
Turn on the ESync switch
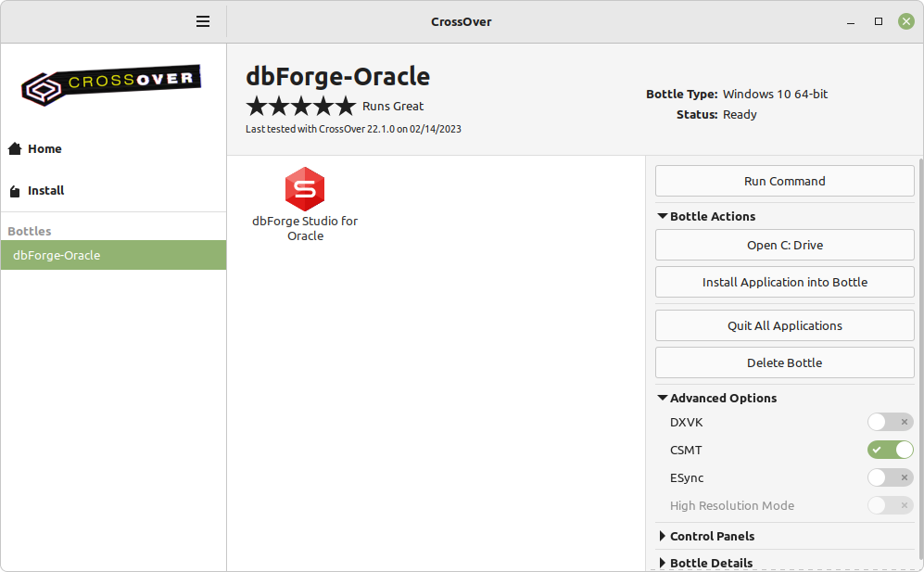coord(890,477)
